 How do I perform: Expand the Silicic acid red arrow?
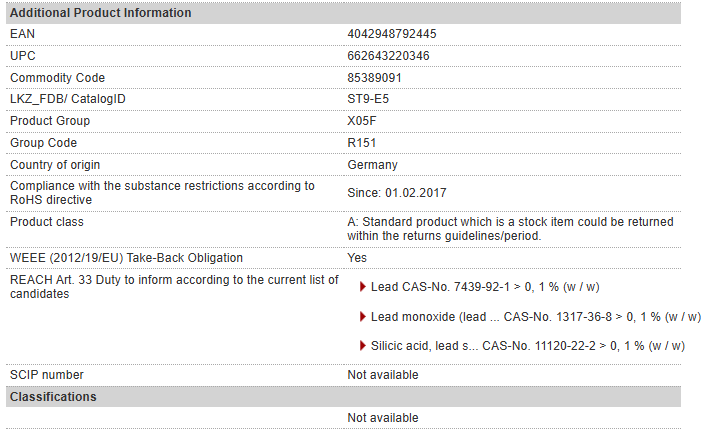(362, 346)
